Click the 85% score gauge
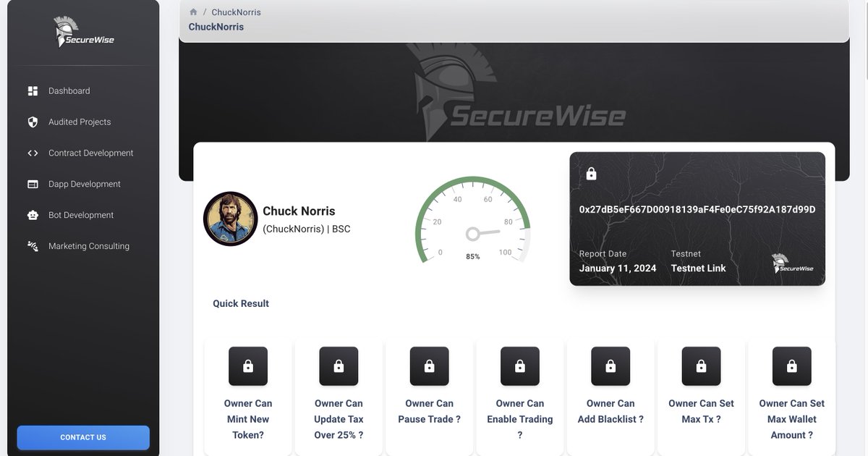868x456 pixels. (x=473, y=221)
